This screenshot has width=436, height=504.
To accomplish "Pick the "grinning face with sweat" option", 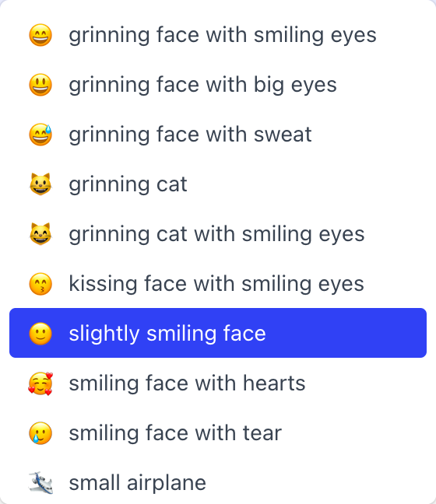I will coord(190,135).
